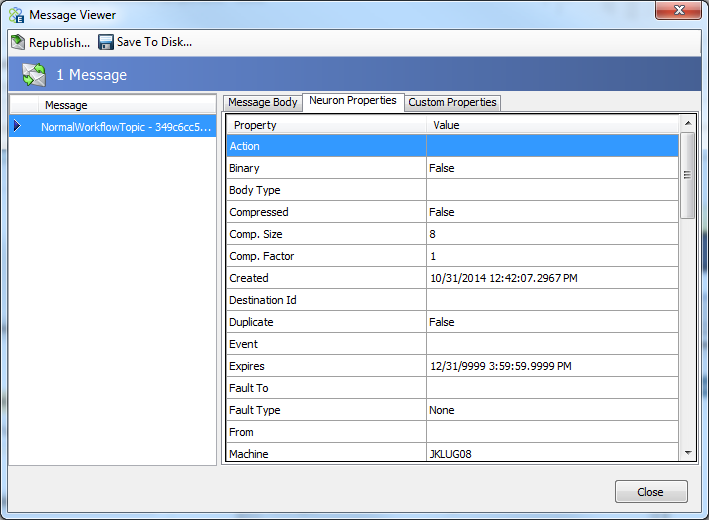Click the Republish toolbar icon

pos(18,42)
